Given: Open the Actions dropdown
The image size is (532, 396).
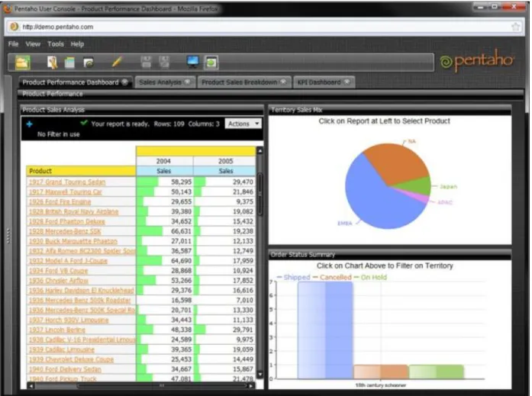Looking at the screenshot, I should point(243,124).
